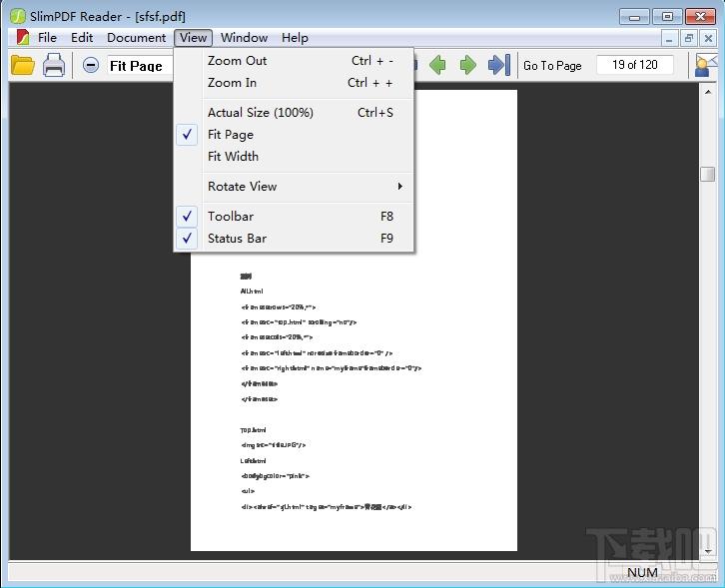Click the Go To Page label

click(x=552, y=66)
